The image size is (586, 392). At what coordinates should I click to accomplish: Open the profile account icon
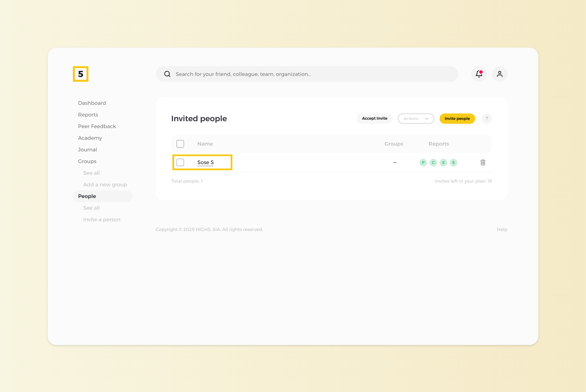[499, 74]
